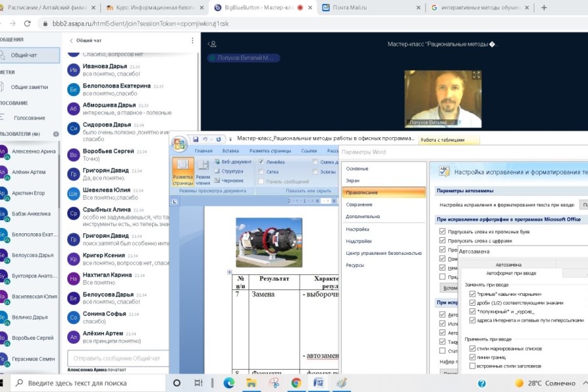The width and height of the screenshot is (588, 392).
Task: Toggle стили маркированных списков checkbox
Action: 472,348
